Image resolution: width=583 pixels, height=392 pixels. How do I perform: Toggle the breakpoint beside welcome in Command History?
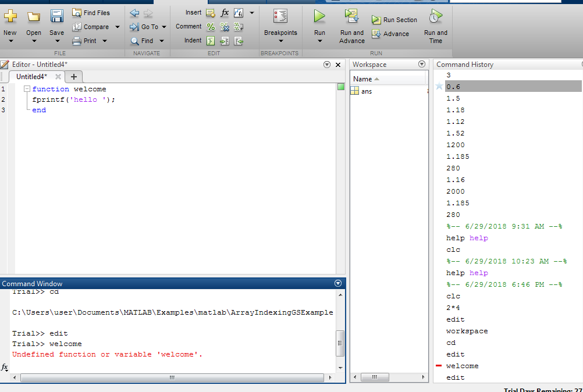coord(439,366)
